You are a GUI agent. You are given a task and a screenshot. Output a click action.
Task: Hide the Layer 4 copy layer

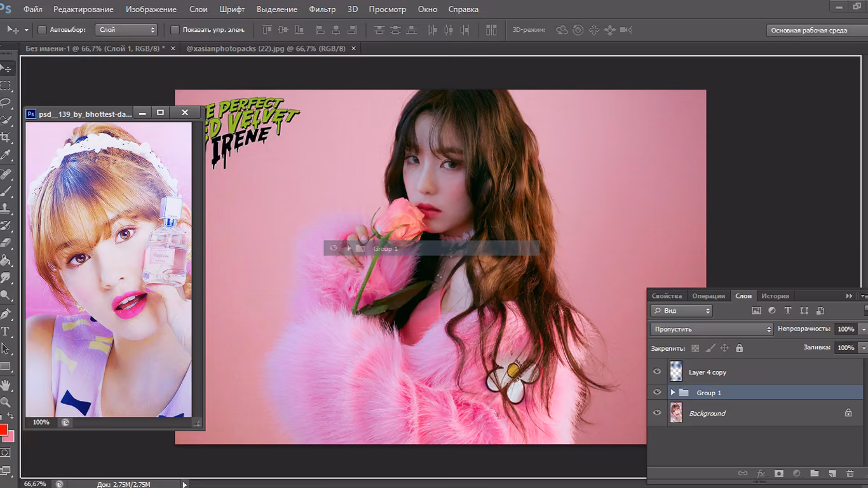[657, 372]
